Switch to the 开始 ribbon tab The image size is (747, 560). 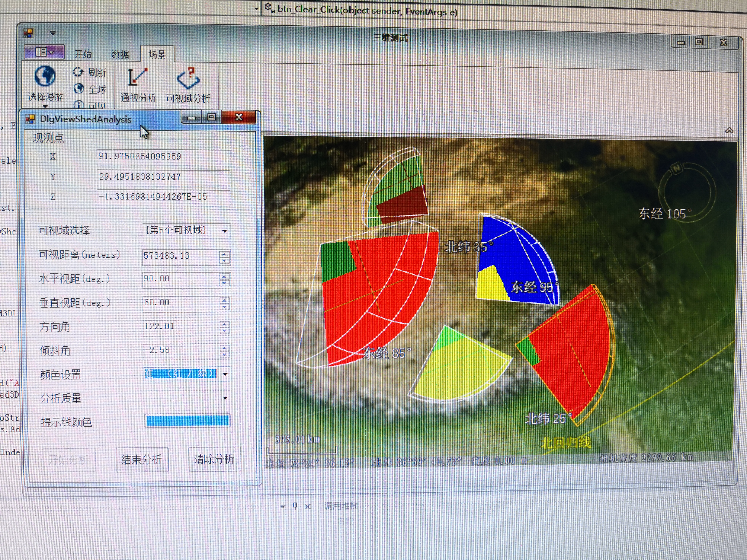tap(83, 54)
